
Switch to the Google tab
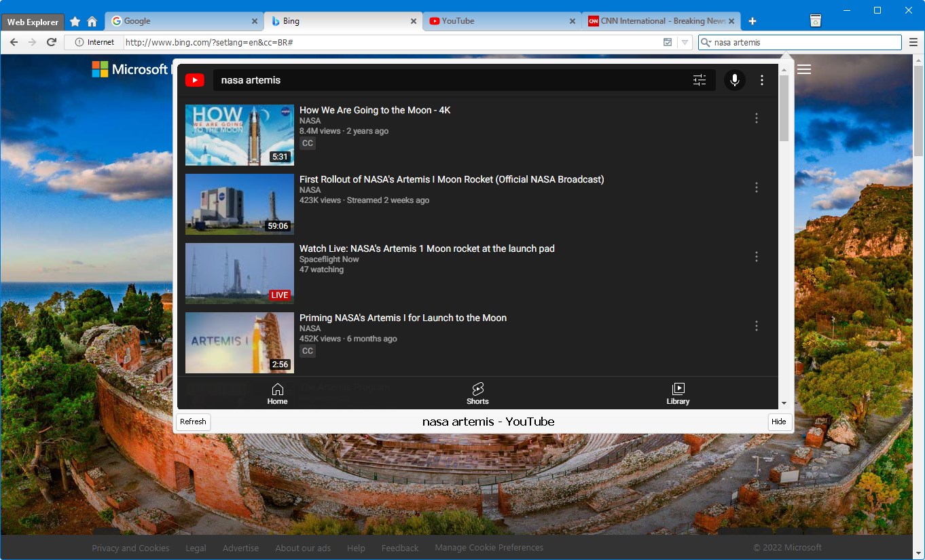tap(185, 21)
